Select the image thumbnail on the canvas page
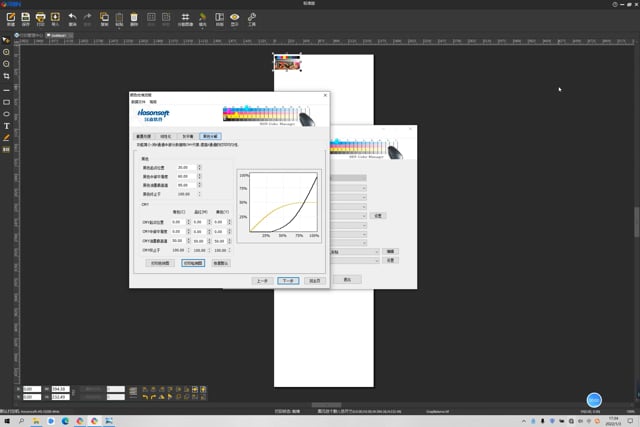 pyautogui.click(x=287, y=62)
